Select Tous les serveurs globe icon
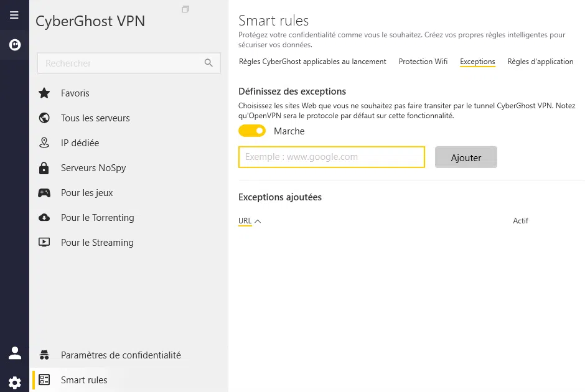 pos(44,118)
